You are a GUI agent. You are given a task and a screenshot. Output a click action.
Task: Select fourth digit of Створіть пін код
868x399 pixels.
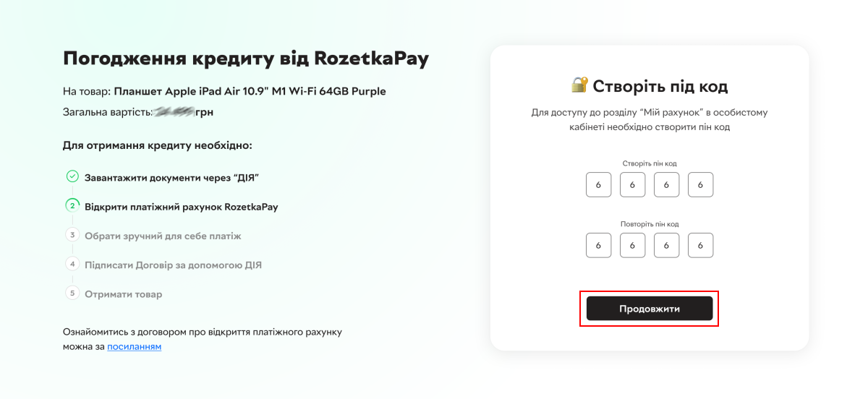700,184
